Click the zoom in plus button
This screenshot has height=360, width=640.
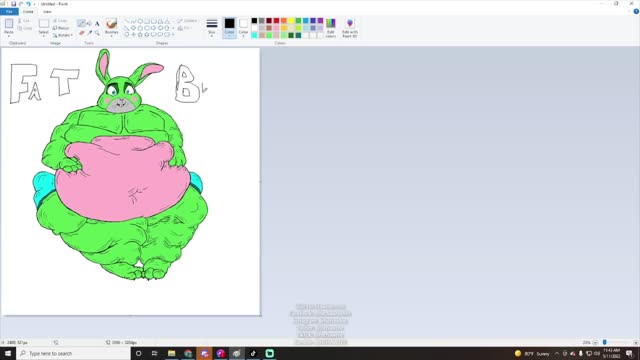pyautogui.click(x=636, y=342)
